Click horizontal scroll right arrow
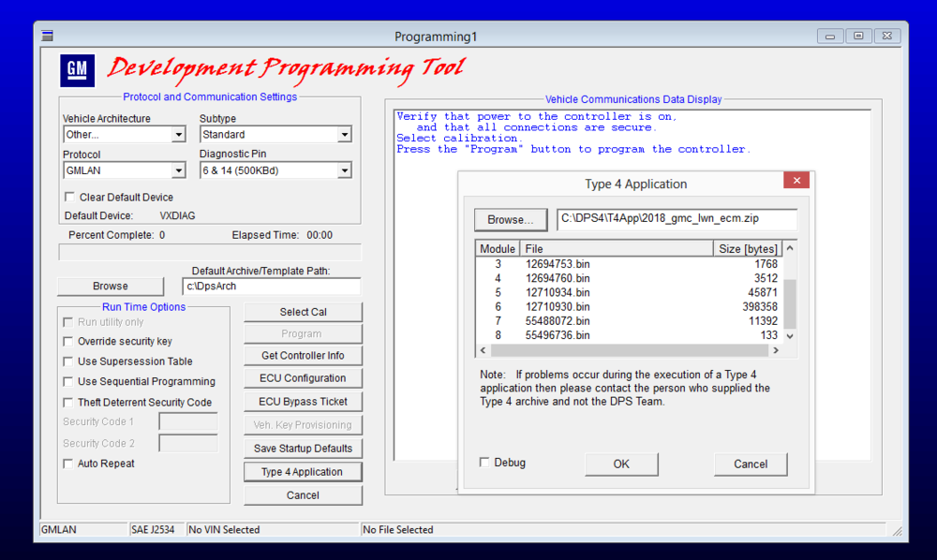This screenshot has height=560, width=937. pos(776,350)
